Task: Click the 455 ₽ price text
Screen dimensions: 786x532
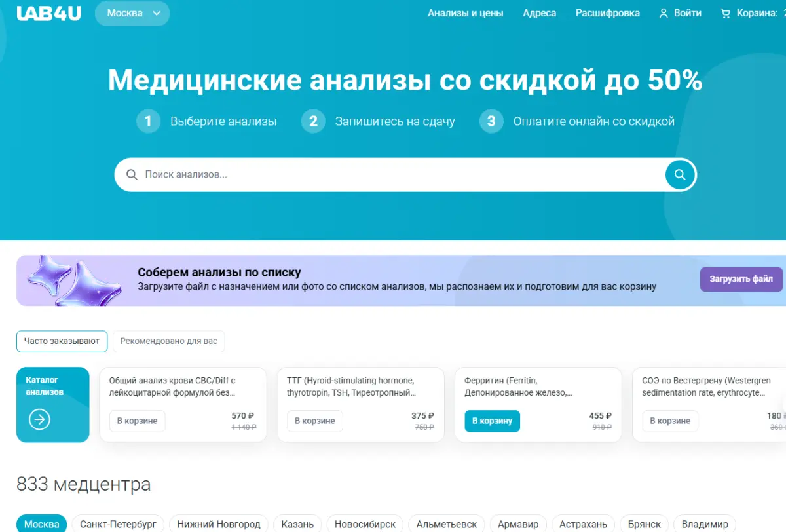Action: (600, 416)
